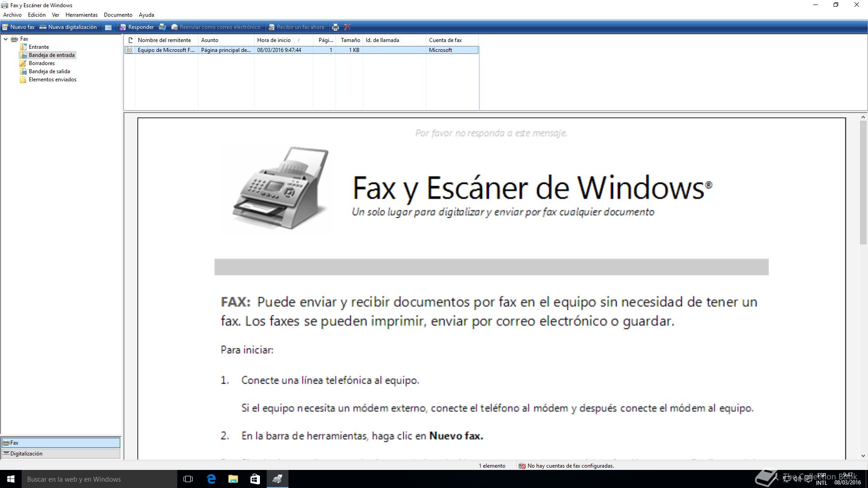Sort by Asunto column header
This screenshot has height=488, width=868.
226,40
